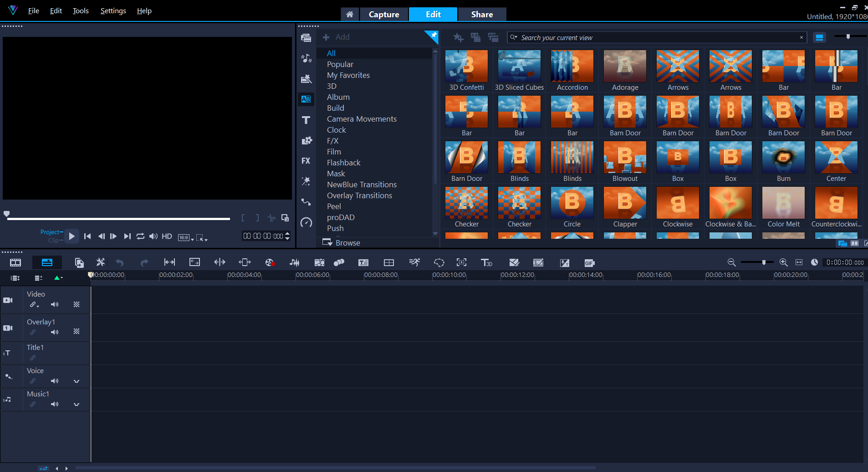
Task: Open the Sound Mixer
Action: [x=295, y=262]
